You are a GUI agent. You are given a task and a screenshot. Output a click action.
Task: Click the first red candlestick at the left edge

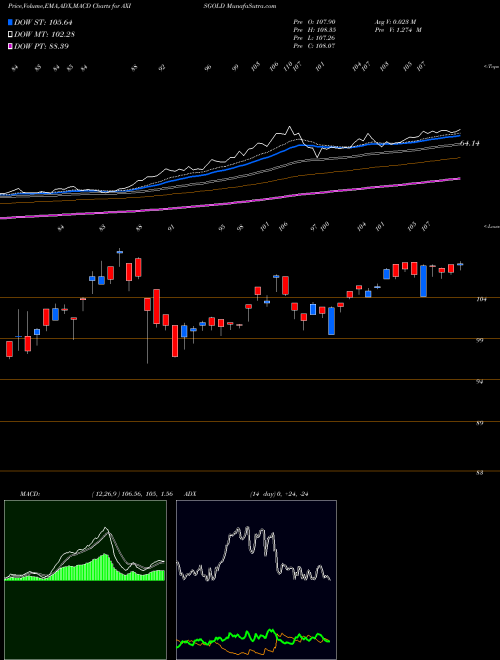pyautogui.click(x=9, y=349)
